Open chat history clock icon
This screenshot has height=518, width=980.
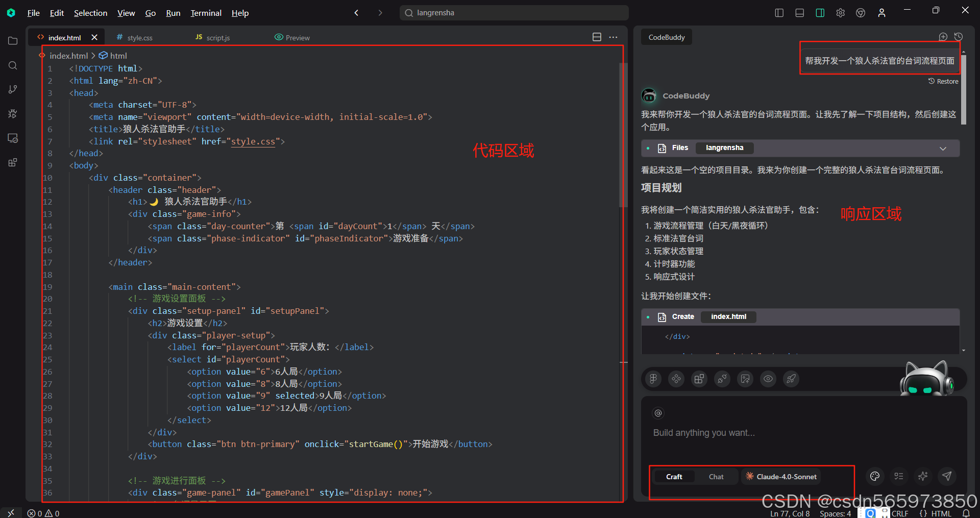pyautogui.click(x=959, y=37)
